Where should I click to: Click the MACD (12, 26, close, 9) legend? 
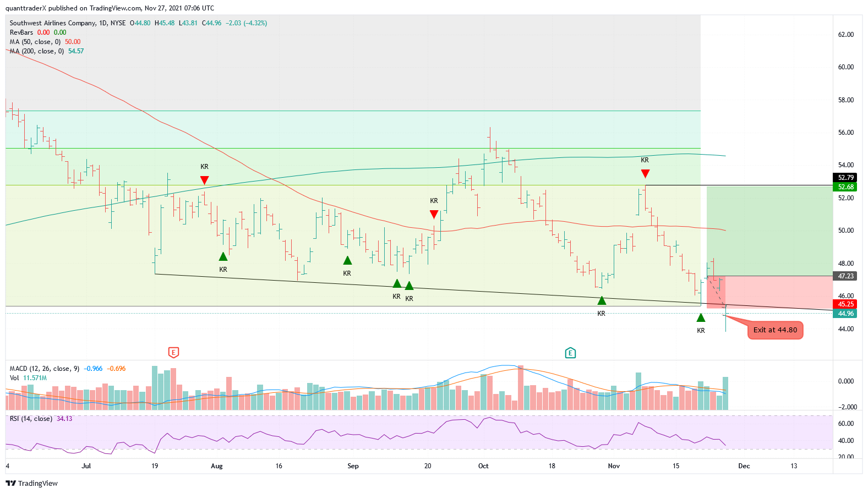point(45,369)
